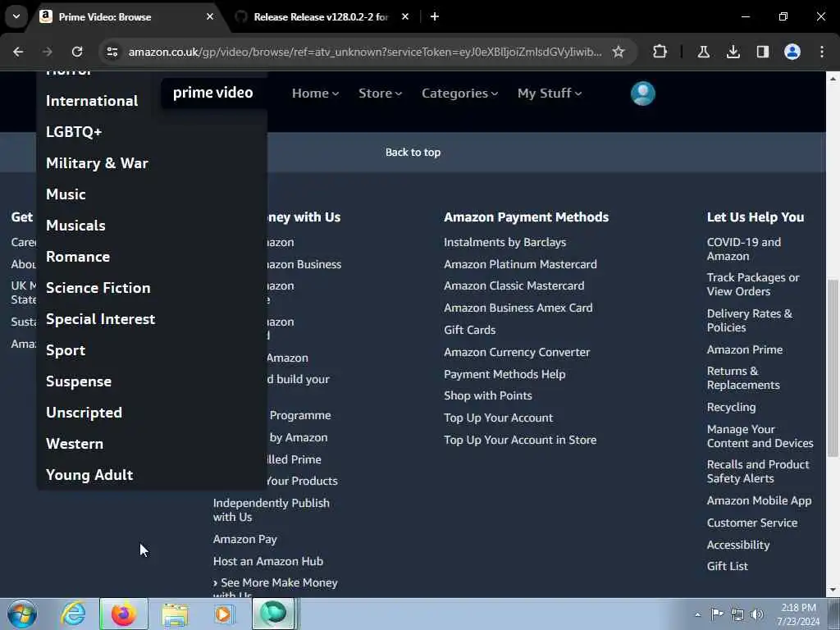The image size is (840, 630).
Task: Select LGBTQ+ category
Action: [74, 132]
